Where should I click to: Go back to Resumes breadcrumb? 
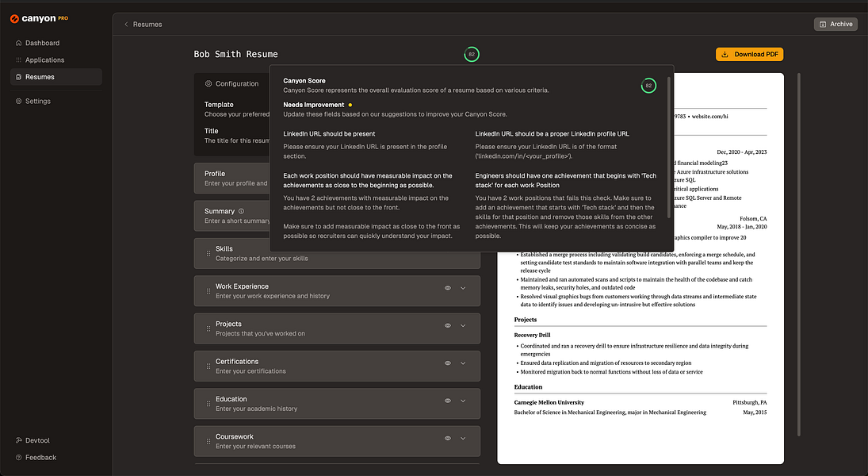pos(147,25)
